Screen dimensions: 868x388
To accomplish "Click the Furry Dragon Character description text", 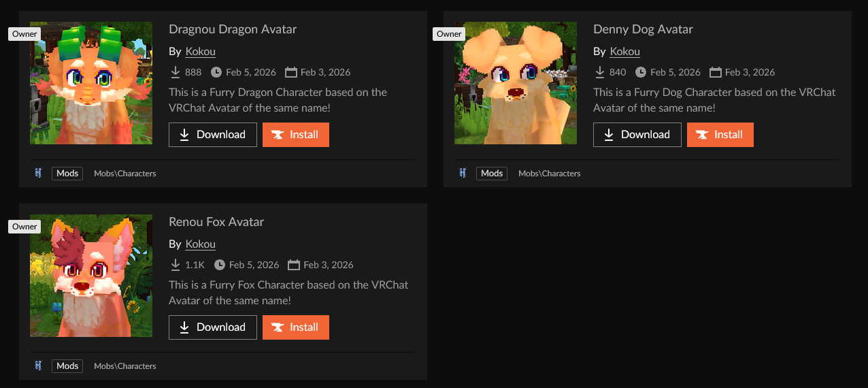I will pos(278,100).
